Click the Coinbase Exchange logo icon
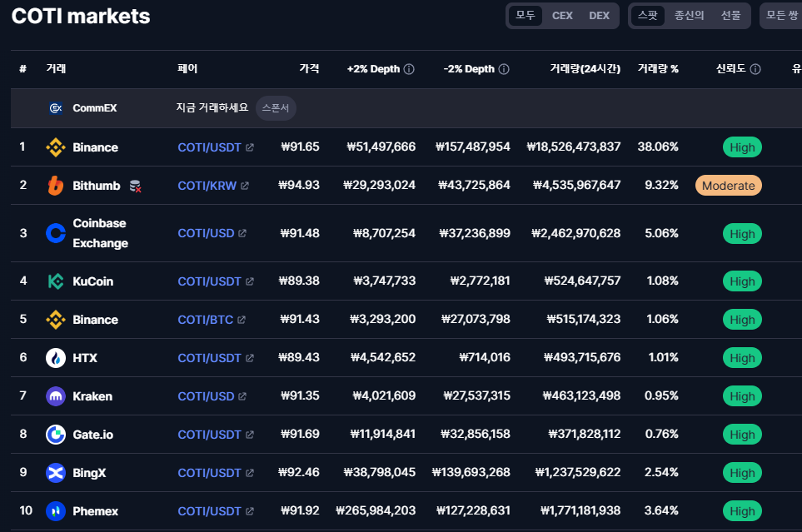The height and width of the screenshot is (532, 802). [x=56, y=233]
